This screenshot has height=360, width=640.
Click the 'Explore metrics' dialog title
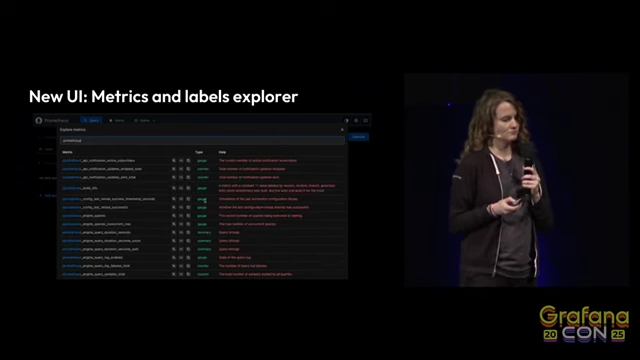click(x=73, y=130)
